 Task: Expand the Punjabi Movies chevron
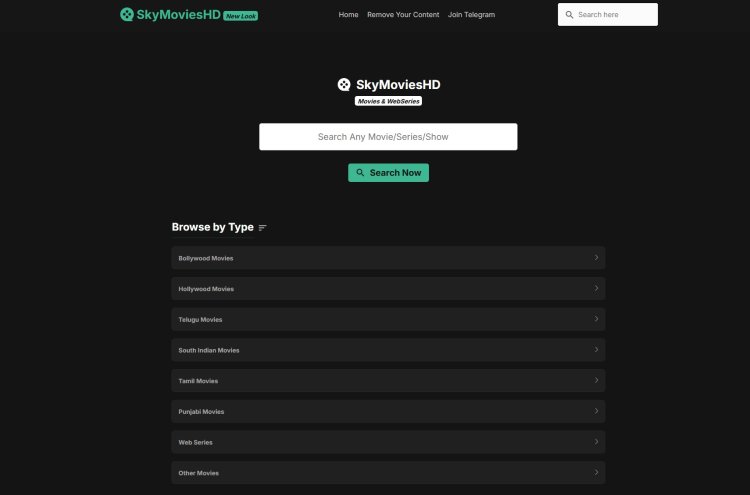point(596,411)
